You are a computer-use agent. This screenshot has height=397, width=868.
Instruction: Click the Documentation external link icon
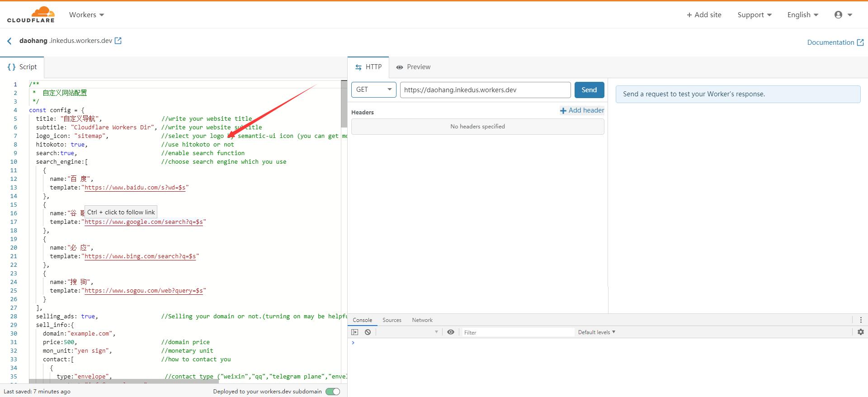click(860, 43)
